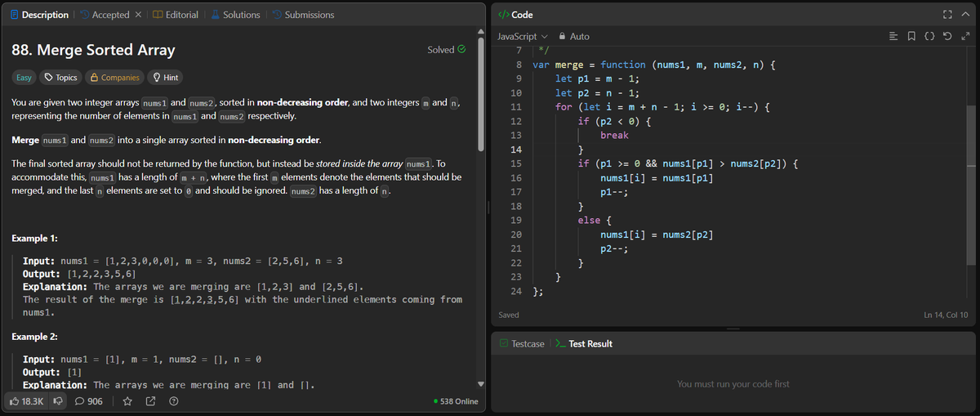
Task: Click code line 8 with merge function
Action: point(654,65)
